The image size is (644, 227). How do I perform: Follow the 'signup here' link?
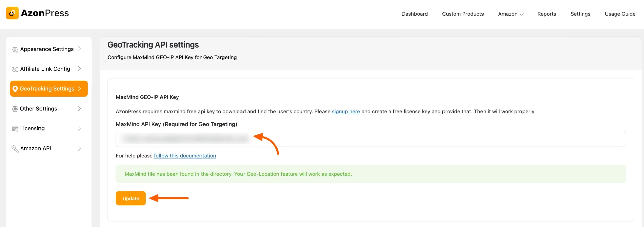click(x=346, y=111)
